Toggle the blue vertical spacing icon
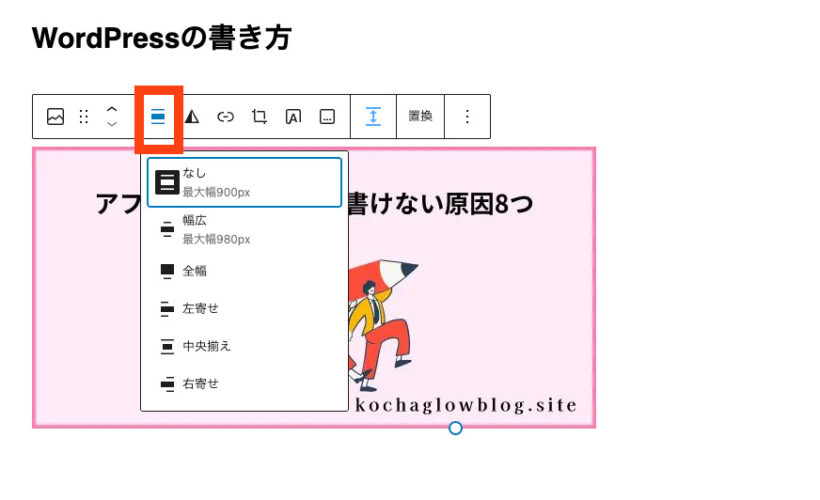 point(373,116)
